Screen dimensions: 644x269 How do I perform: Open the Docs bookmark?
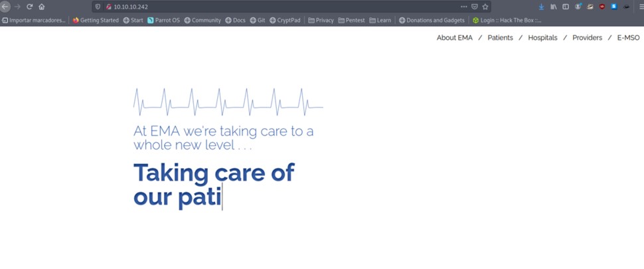click(235, 20)
